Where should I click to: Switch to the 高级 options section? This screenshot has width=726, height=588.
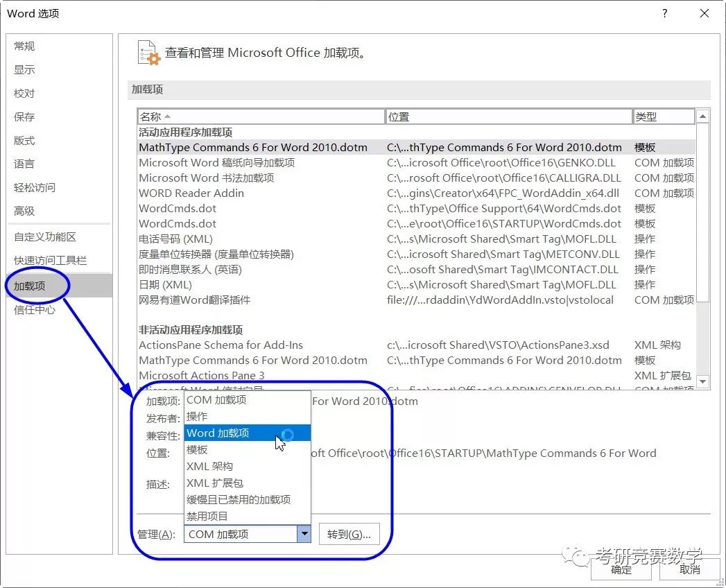[x=24, y=211]
